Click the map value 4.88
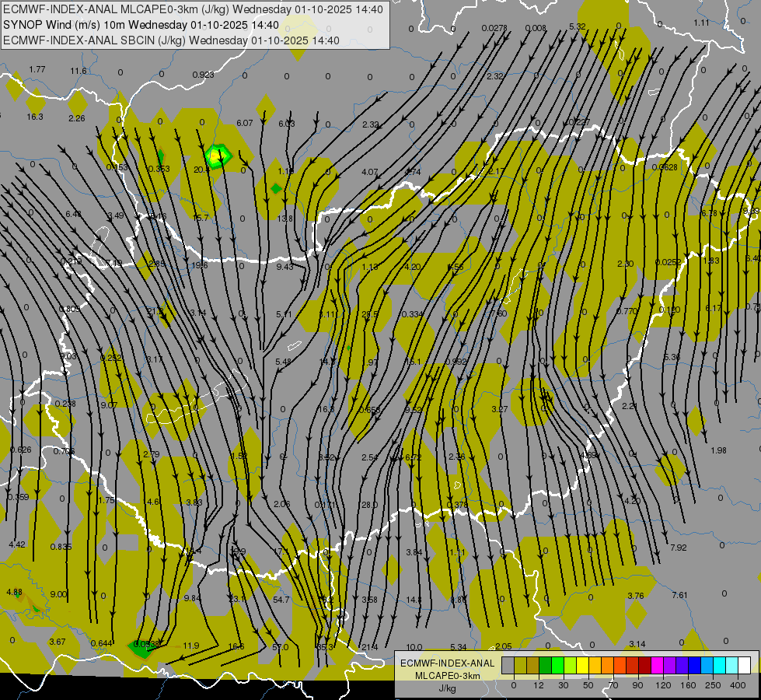This screenshot has height=700, width=761. click(14, 592)
